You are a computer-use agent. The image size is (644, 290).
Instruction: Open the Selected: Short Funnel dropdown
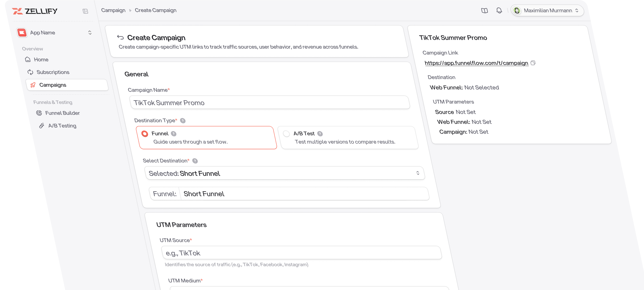coord(285,173)
